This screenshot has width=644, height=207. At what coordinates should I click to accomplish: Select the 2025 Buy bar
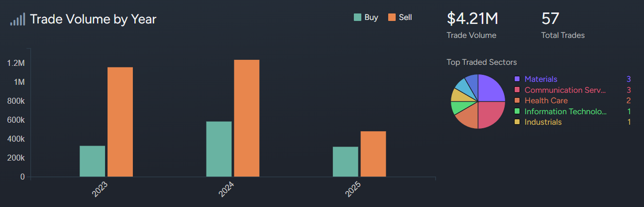345,162
